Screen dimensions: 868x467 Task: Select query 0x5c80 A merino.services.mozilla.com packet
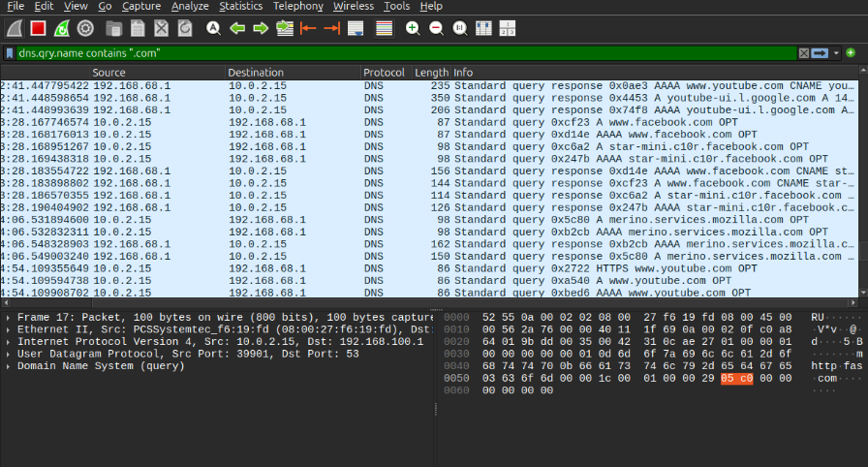click(x=429, y=220)
